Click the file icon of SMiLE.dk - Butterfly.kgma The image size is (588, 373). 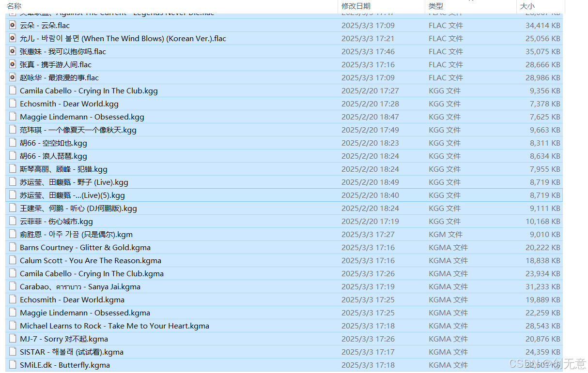pos(13,365)
